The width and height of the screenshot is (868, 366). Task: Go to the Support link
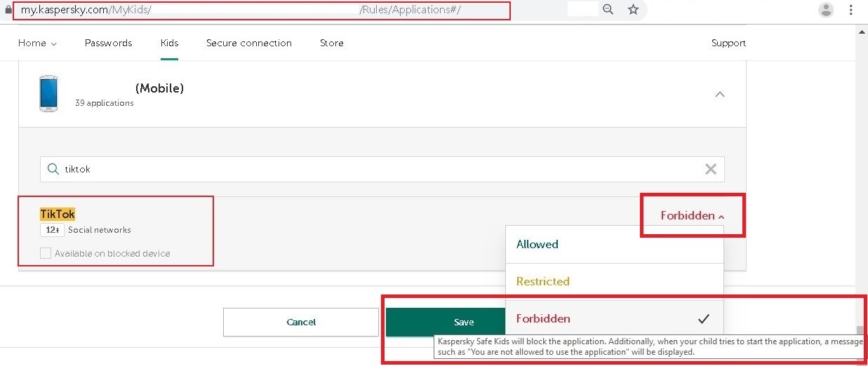pyautogui.click(x=728, y=43)
